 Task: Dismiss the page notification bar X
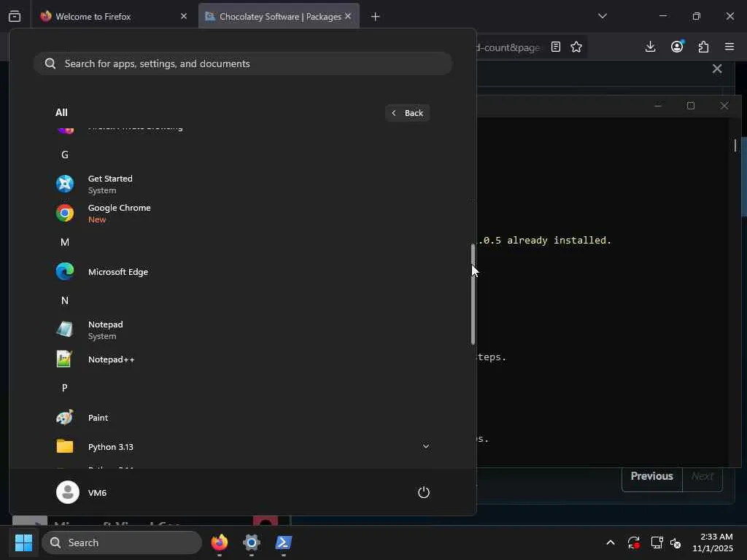[717, 69]
